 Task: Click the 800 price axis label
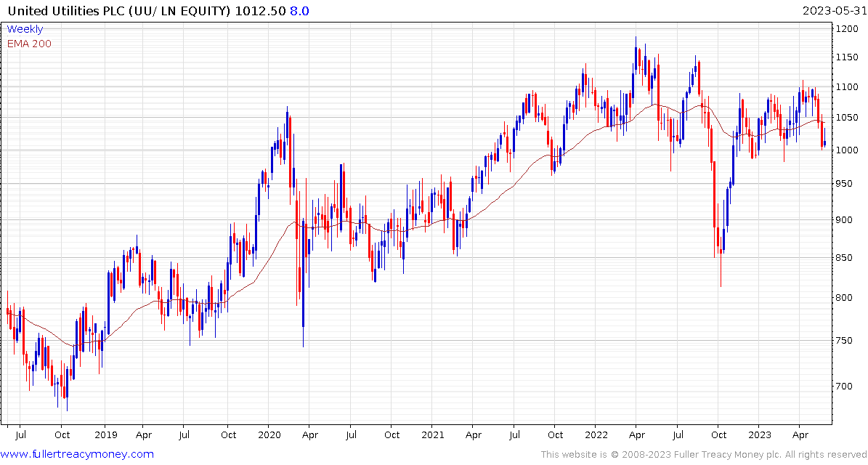coord(845,298)
